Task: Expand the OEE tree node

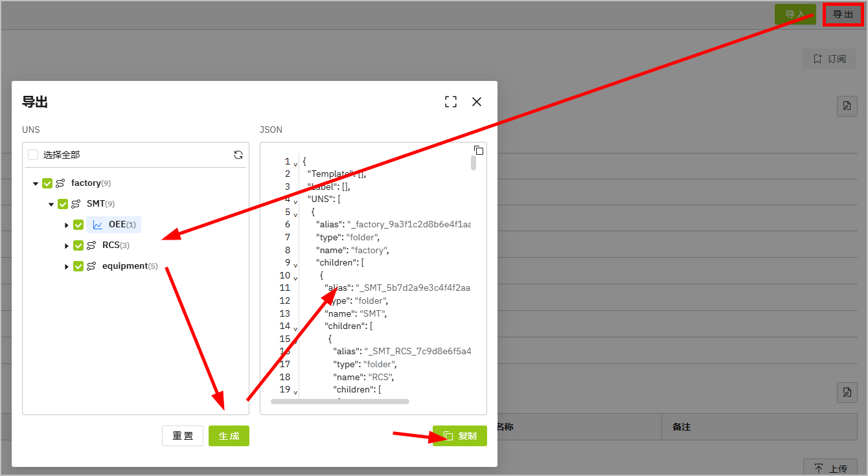Action: click(67, 225)
